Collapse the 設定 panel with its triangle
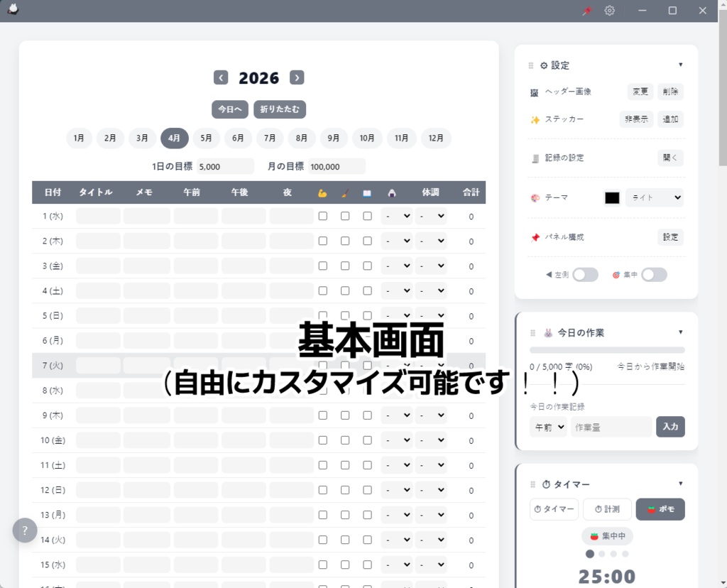 tap(680, 64)
